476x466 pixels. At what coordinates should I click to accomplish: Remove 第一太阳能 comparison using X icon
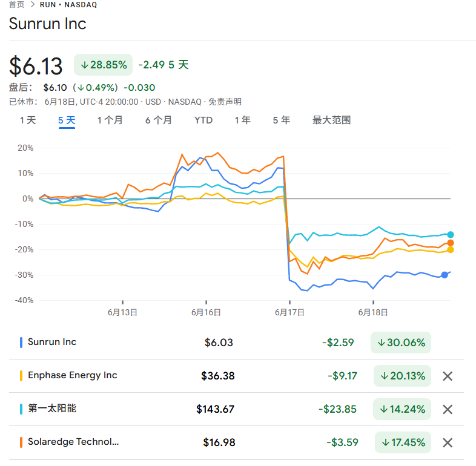[448, 409]
